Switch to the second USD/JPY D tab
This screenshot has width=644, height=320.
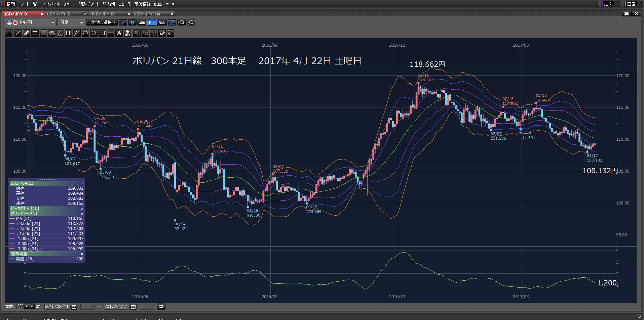pos(59,14)
